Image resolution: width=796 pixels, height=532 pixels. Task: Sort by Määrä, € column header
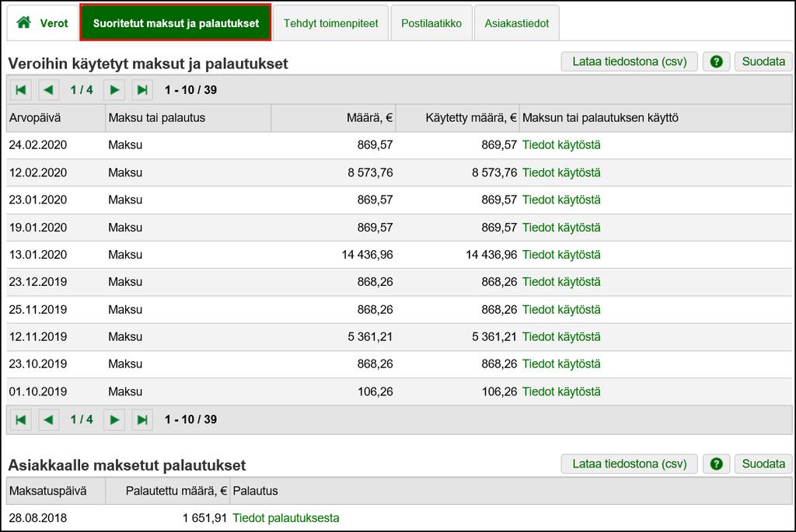click(x=333, y=117)
